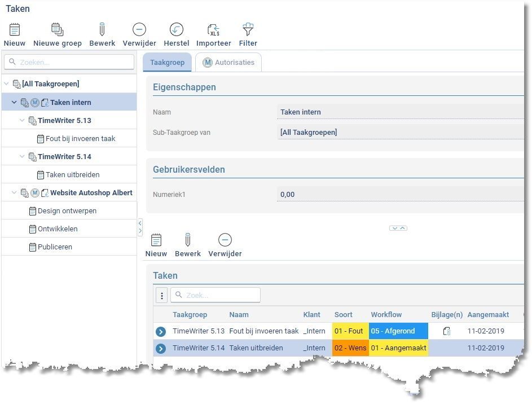This screenshot has width=532, height=404.
Task: Click the Zoeken search field in sidebar
Action: tap(72, 62)
